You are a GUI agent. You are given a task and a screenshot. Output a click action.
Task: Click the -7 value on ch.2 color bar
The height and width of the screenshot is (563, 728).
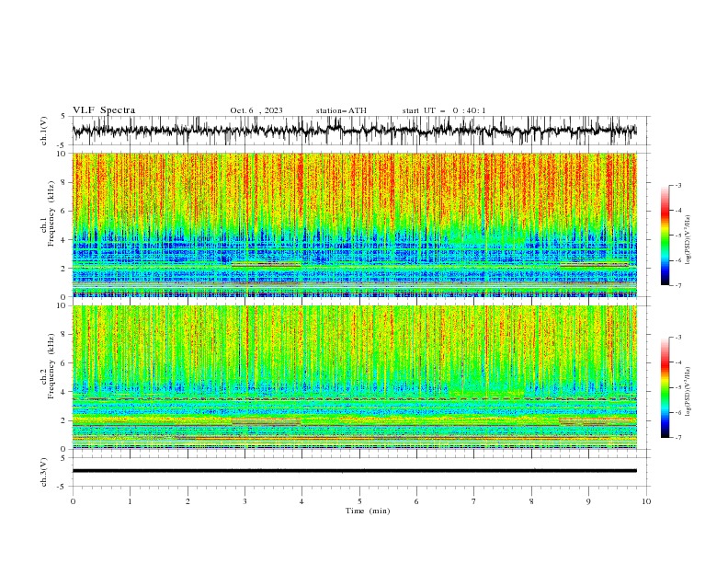click(677, 437)
